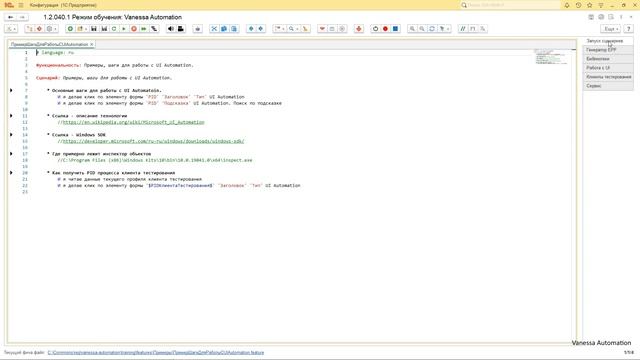Select the 'Сервис' side tab
The height and width of the screenshot is (360, 640).
point(608,86)
